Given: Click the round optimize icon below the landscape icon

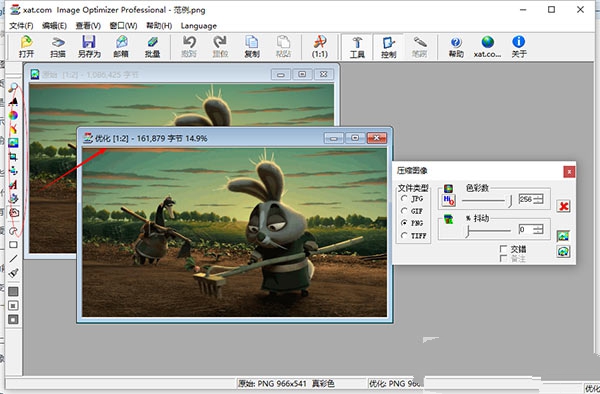Looking at the screenshot, I should coord(563,252).
